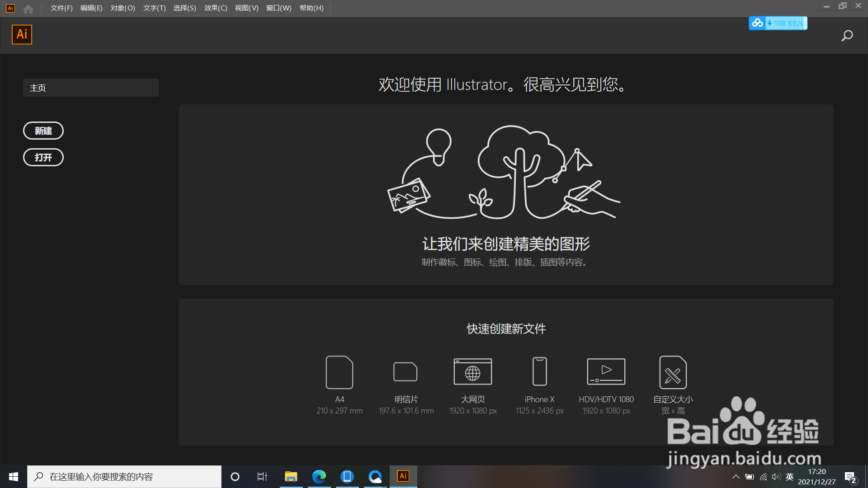Screen dimensions: 868x488
Task: Minimize the Illustrator window
Action: (x=826, y=6)
